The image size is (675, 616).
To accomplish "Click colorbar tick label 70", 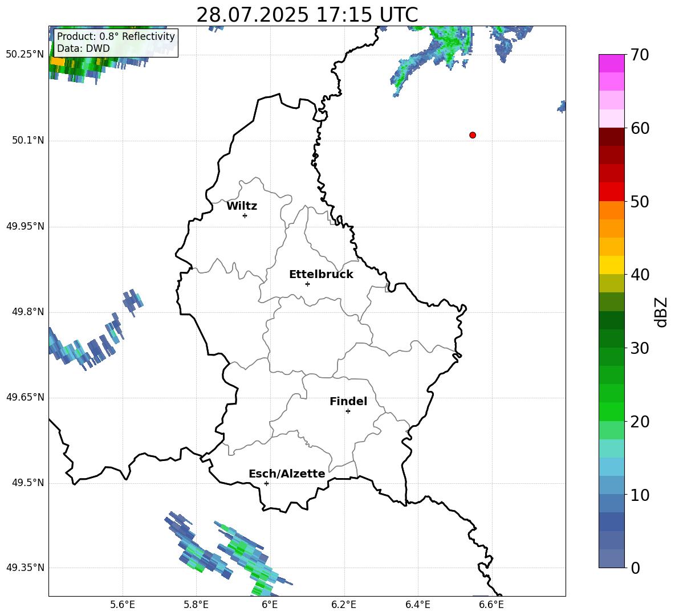I will [x=640, y=55].
